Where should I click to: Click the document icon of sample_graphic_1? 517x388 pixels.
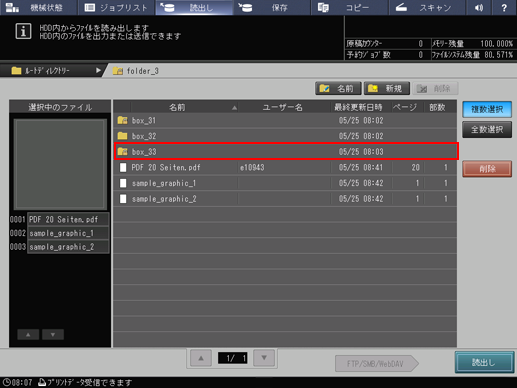pos(123,183)
